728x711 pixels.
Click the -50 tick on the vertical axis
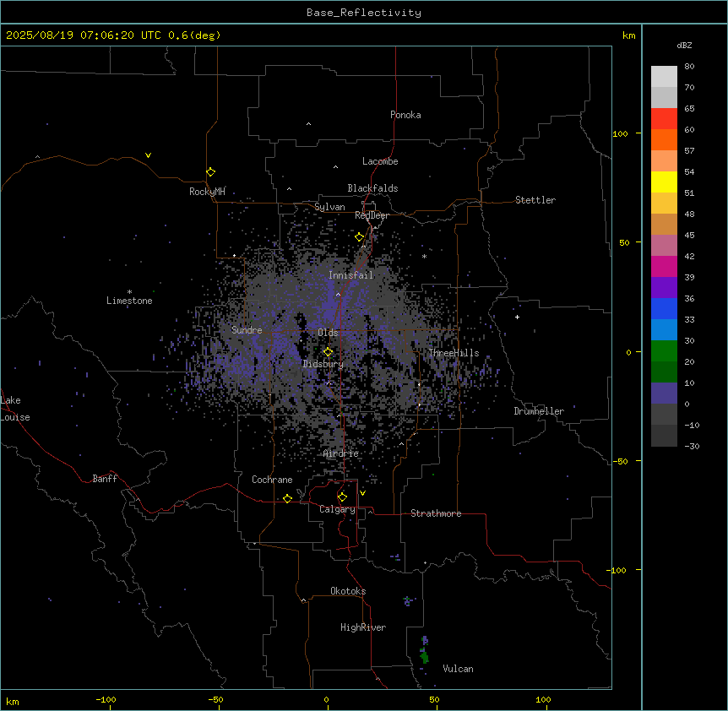[x=620, y=461]
